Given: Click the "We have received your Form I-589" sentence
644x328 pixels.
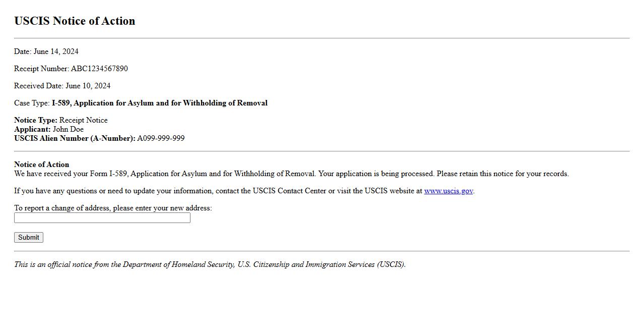Looking at the screenshot, I should tap(291, 174).
